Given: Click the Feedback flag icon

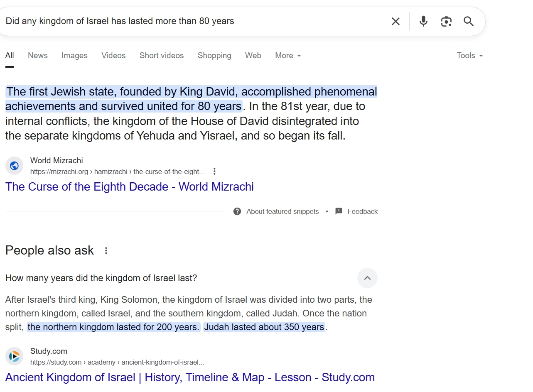Looking at the screenshot, I should (339, 211).
